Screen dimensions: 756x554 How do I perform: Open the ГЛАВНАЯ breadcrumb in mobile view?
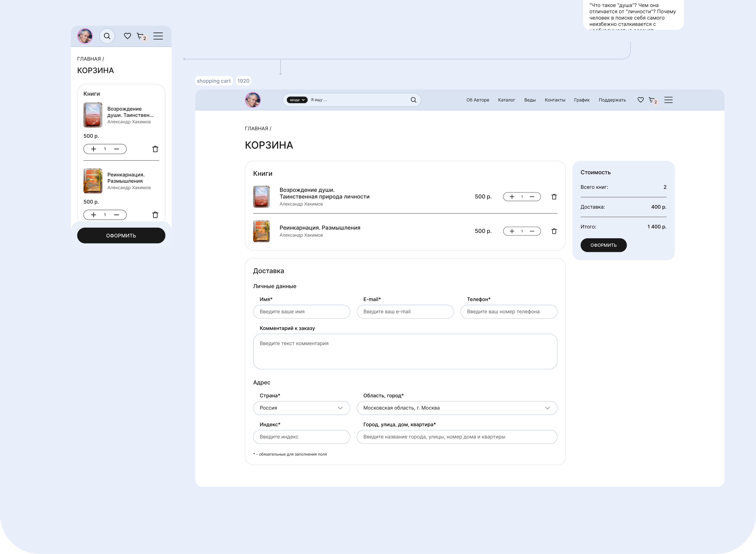pyautogui.click(x=89, y=59)
